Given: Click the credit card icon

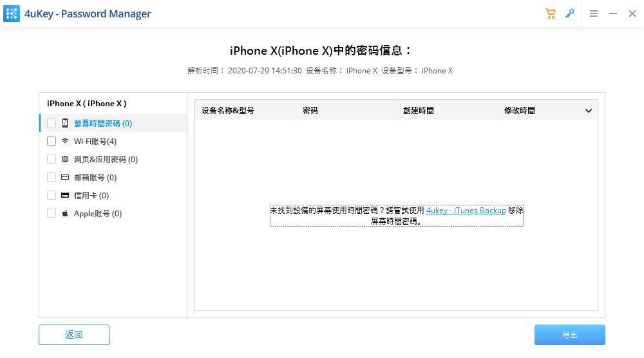Looking at the screenshot, I should tap(65, 195).
